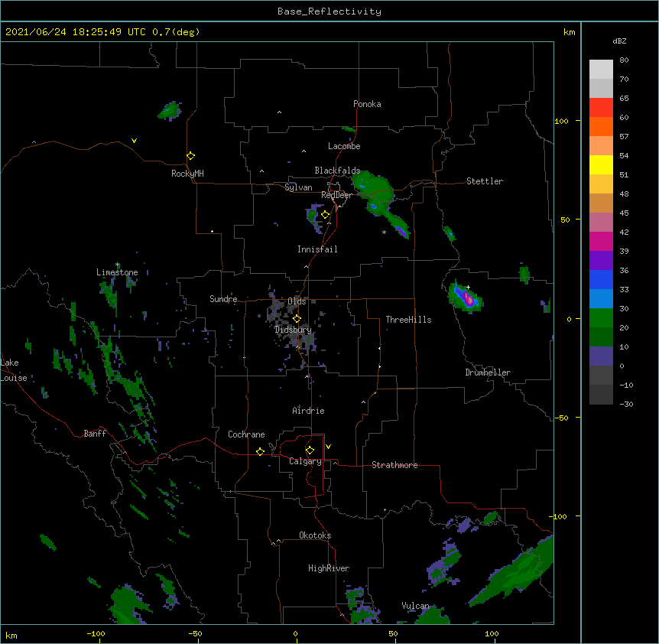Select the bright green 20-30 dBZ swatch
The height and width of the screenshot is (644, 659).
tap(601, 318)
